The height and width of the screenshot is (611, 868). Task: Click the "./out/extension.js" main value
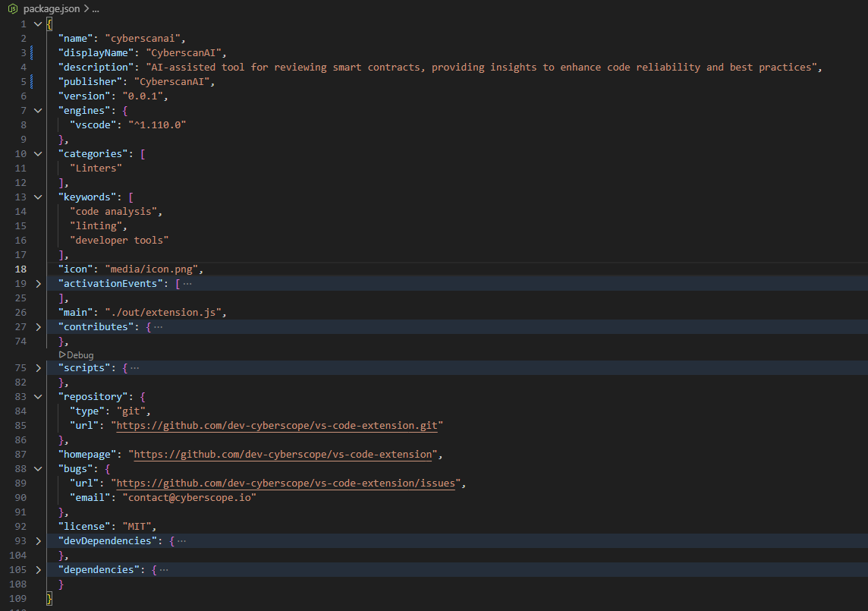coord(163,312)
